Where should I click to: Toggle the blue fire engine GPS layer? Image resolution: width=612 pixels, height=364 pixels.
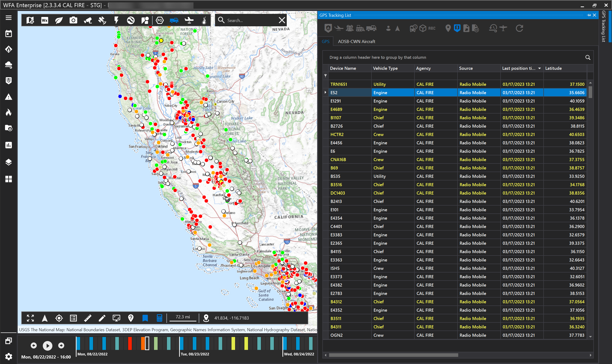(x=174, y=20)
